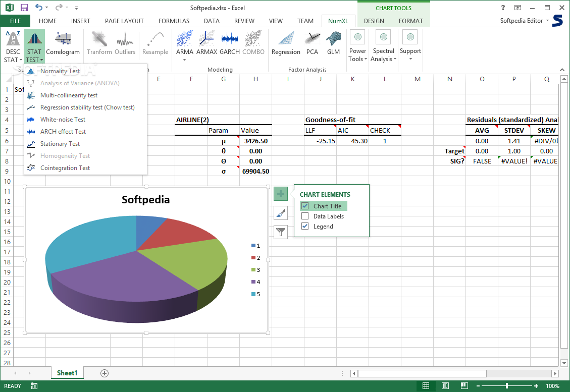Screen dimensions: 570x392
Task: Enable the Data Labels checkbox
Action: (x=305, y=216)
